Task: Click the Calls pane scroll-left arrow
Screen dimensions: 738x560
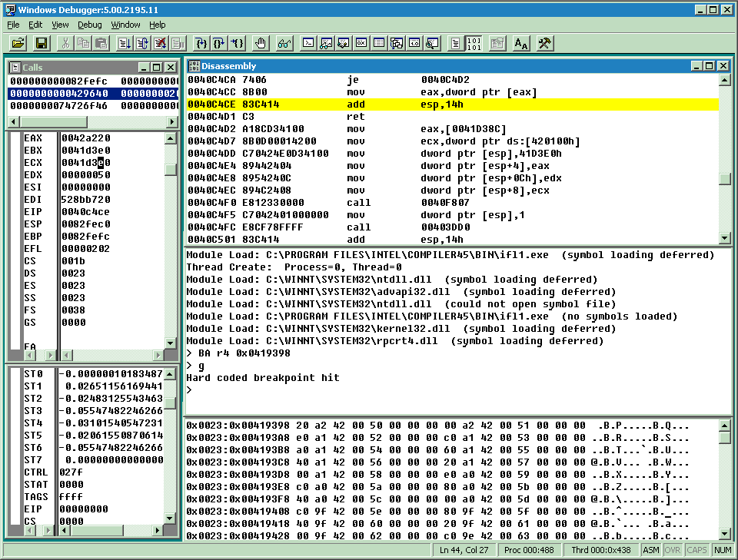Action: click(14, 122)
